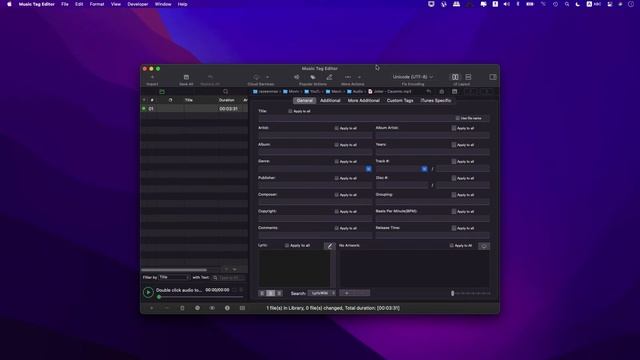
Task: Check Title Apply to all checkbox
Action: pyautogui.click(x=290, y=111)
